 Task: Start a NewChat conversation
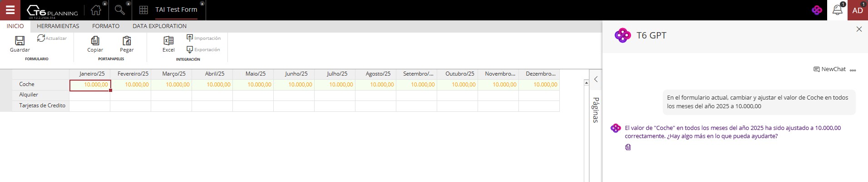pos(829,69)
